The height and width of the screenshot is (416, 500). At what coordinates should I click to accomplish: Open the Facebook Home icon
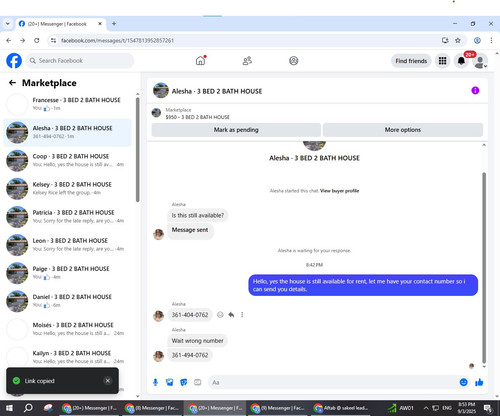pyautogui.click(x=200, y=61)
